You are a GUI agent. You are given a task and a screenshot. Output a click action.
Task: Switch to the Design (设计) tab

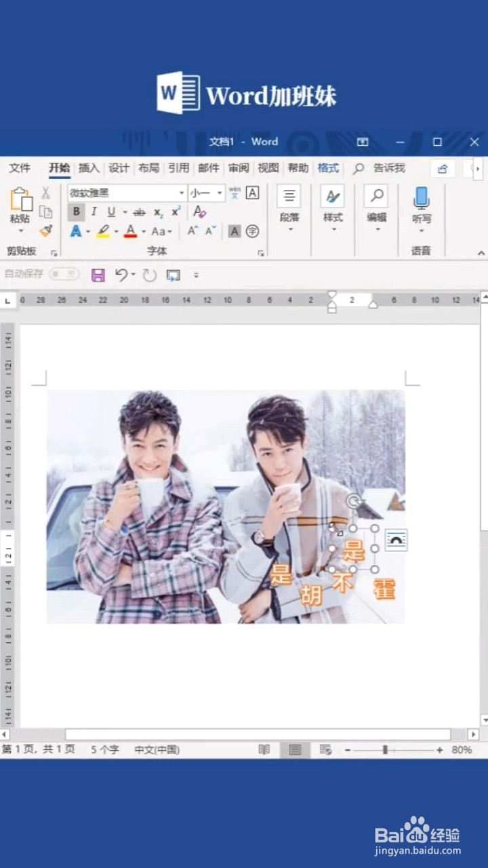(119, 168)
